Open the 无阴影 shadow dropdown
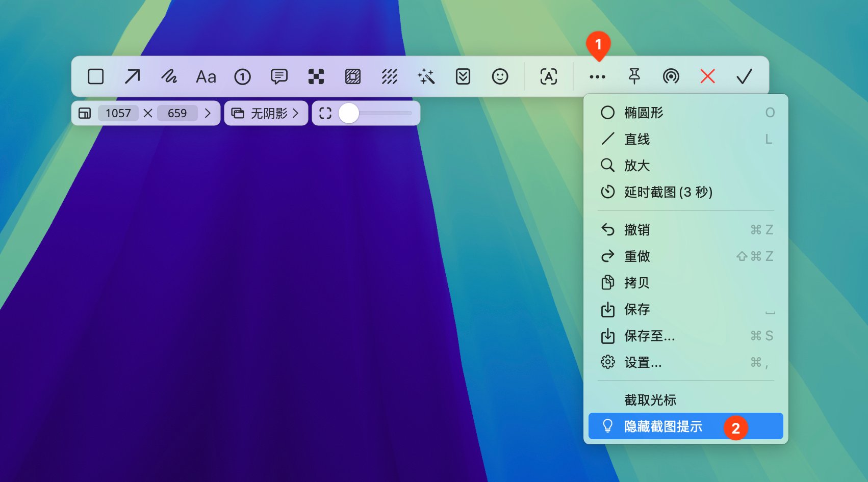The height and width of the screenshot is (482, 868). click(266, 113)
